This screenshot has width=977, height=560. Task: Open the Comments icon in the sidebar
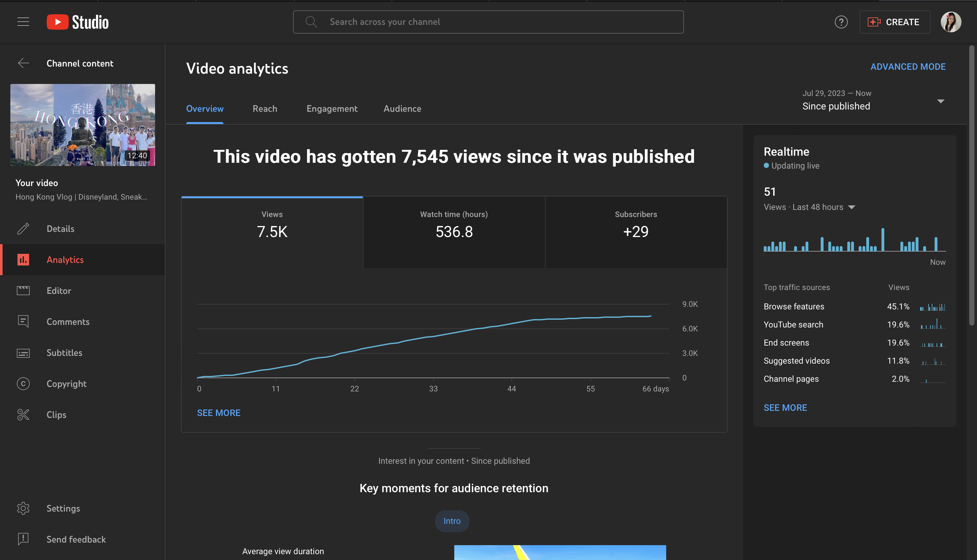click(23, 322)
